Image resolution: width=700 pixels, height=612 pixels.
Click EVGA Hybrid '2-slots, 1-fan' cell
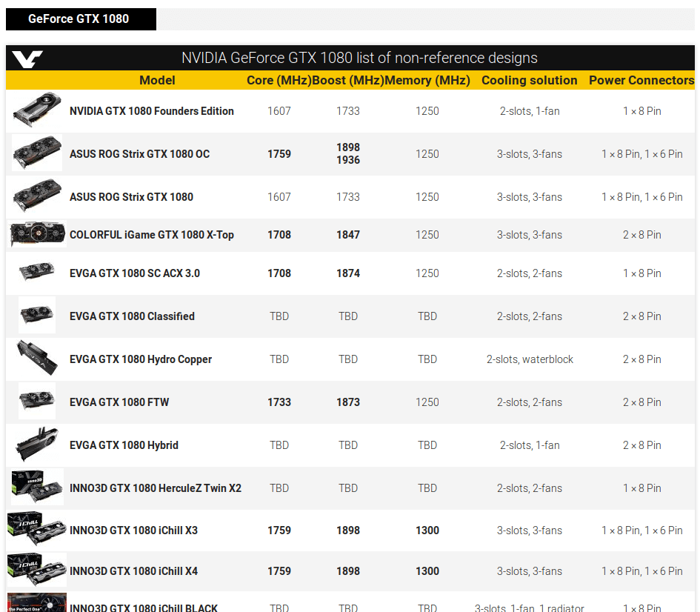click(x=530, y=445)
